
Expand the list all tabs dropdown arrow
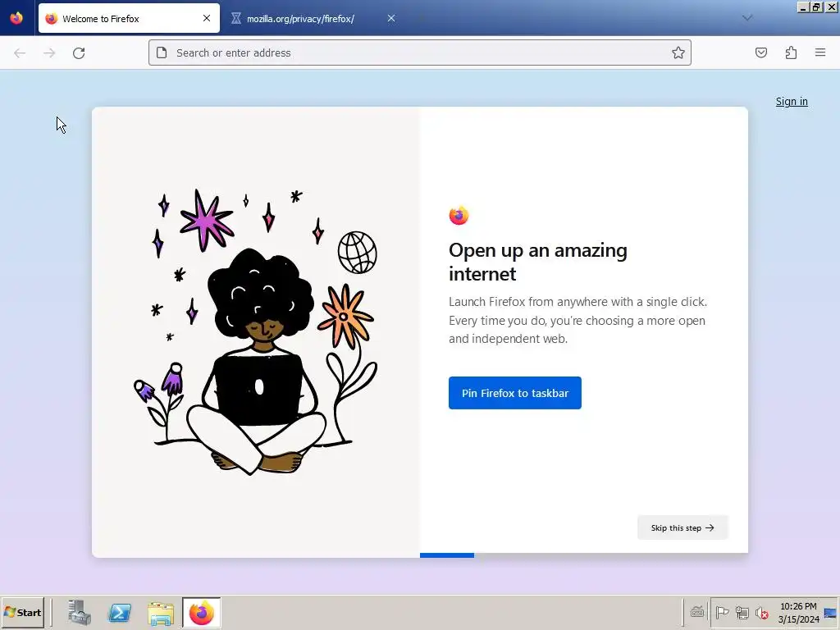[747, 18]
